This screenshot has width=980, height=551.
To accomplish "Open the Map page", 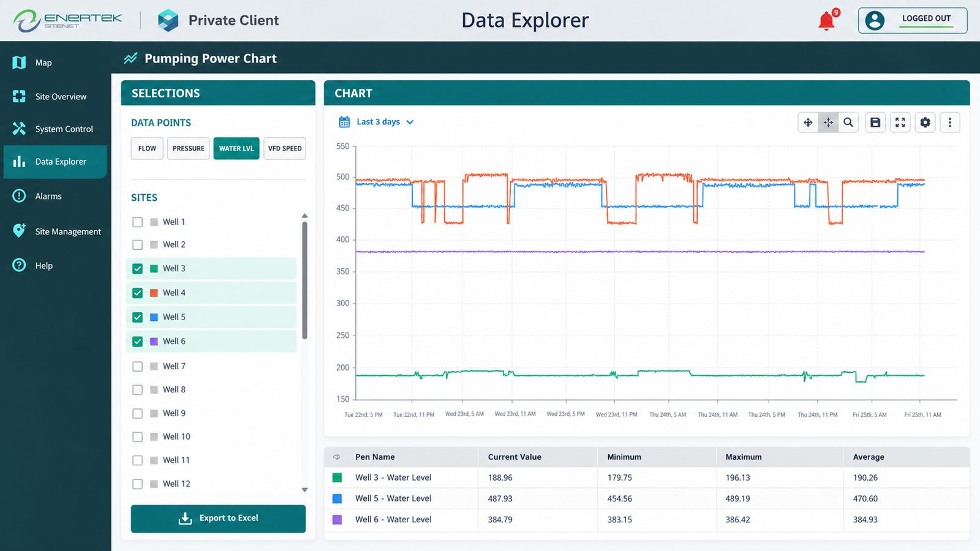I will pos(55,62).
